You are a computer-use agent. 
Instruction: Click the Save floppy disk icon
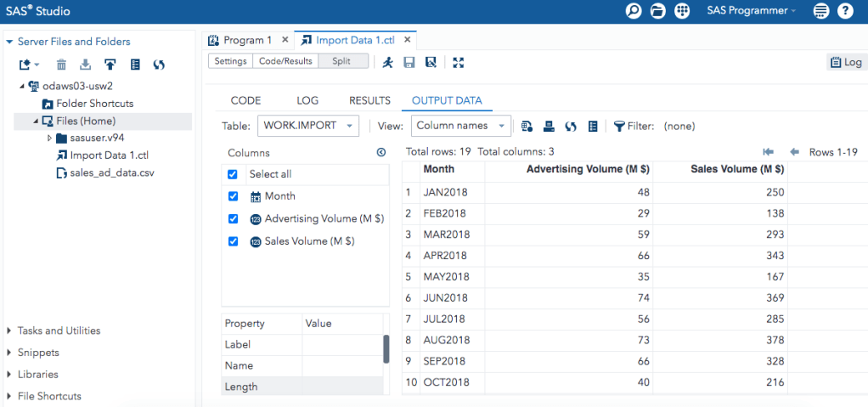click(409, 62)
